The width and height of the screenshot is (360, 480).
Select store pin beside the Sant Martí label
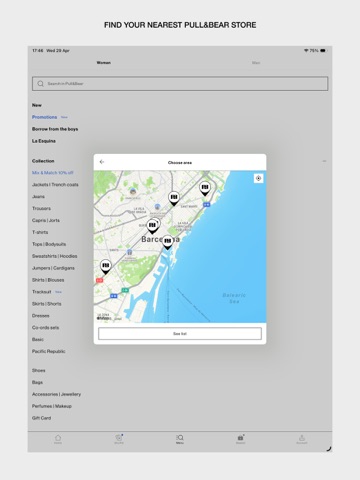(174, 199)
